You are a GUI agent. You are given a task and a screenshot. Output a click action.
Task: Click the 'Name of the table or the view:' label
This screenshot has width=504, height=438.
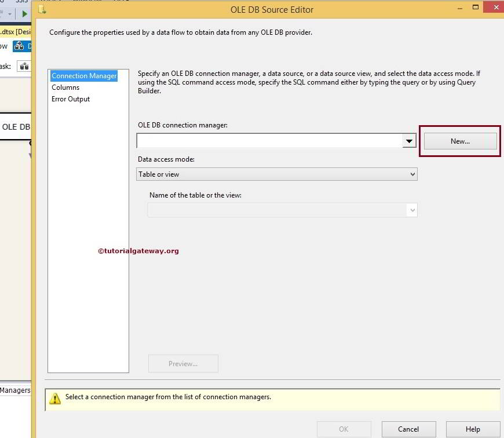195,195
